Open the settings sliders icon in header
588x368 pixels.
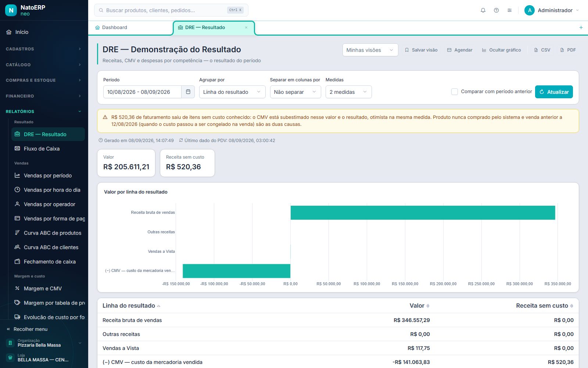click(509, 10)
